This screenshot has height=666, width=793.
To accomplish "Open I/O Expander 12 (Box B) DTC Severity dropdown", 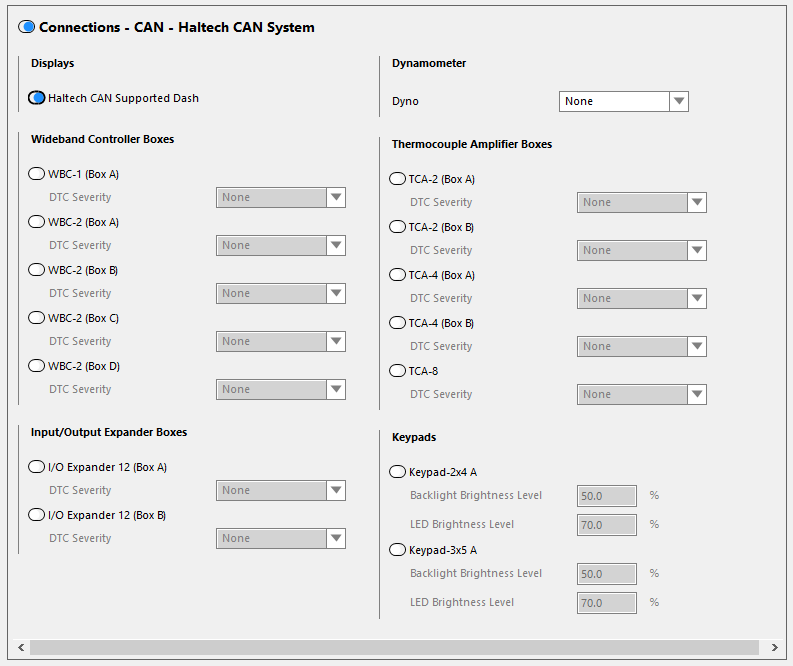I will [x=281, y=538].
